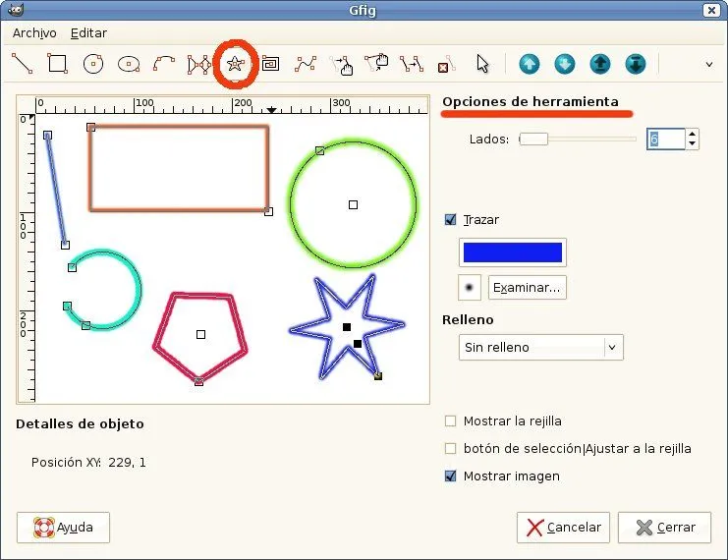Select the Move object tool
The image size is (728, 560).
pos(342,65)
